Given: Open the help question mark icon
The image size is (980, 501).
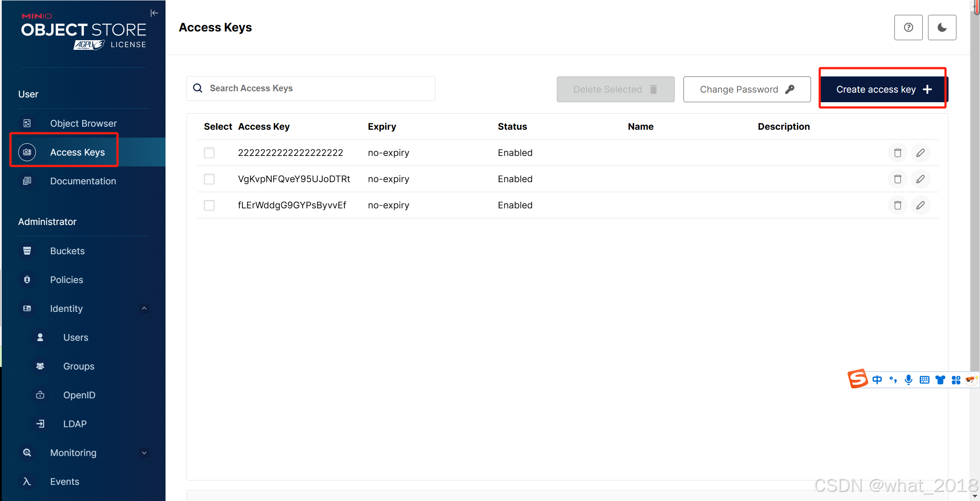Looking at the screenshot, I should point(908,28).
